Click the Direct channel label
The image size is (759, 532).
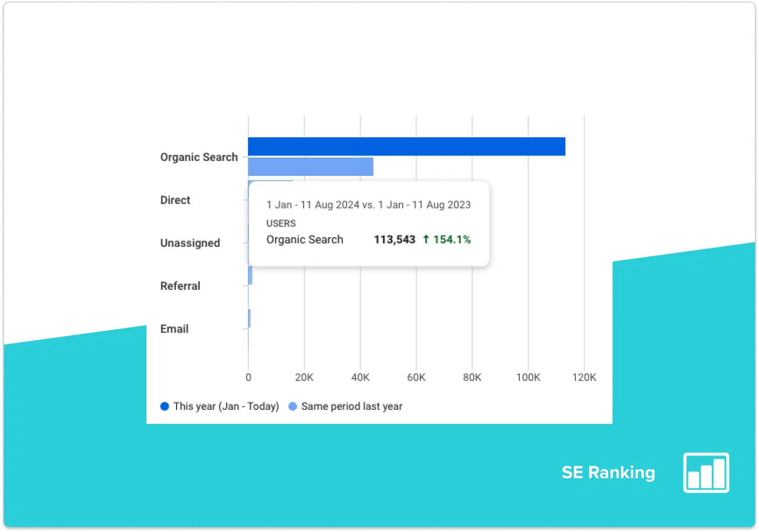(x=175, y=200)
